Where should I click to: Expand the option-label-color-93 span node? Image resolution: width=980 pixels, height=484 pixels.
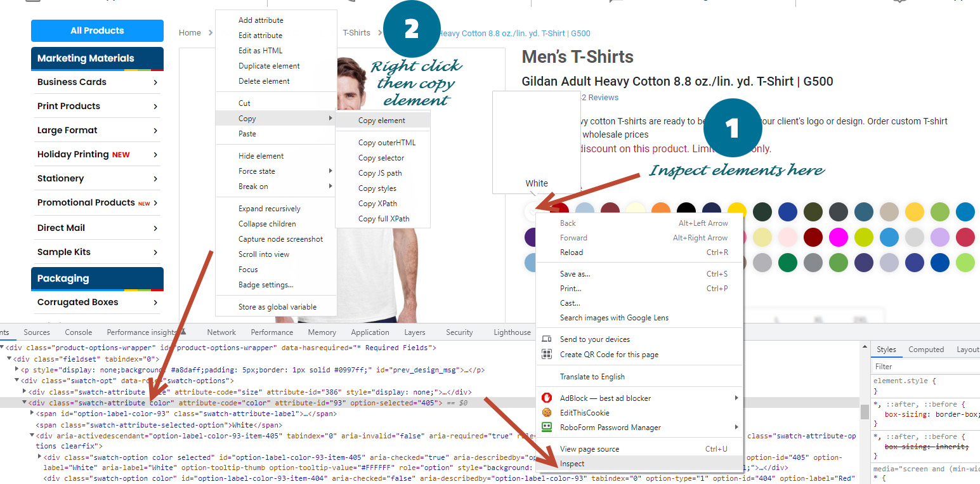pyautogui.click(x=32, y=413)
